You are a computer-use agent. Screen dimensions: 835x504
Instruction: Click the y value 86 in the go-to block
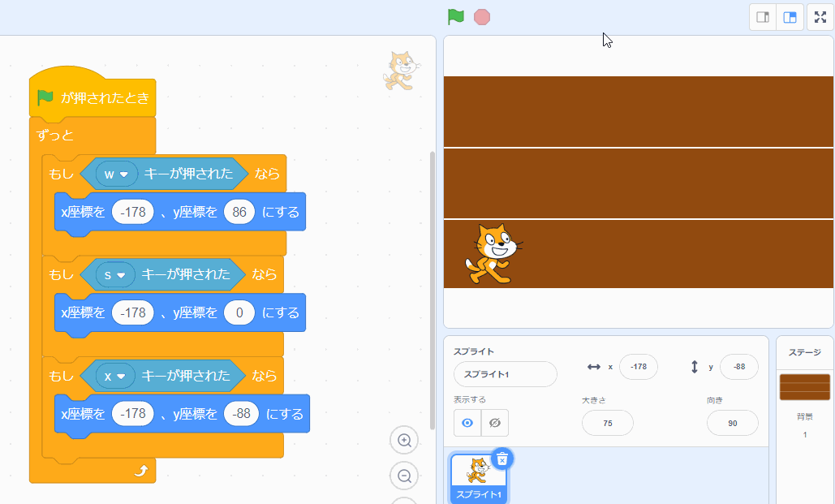[239, 212]
